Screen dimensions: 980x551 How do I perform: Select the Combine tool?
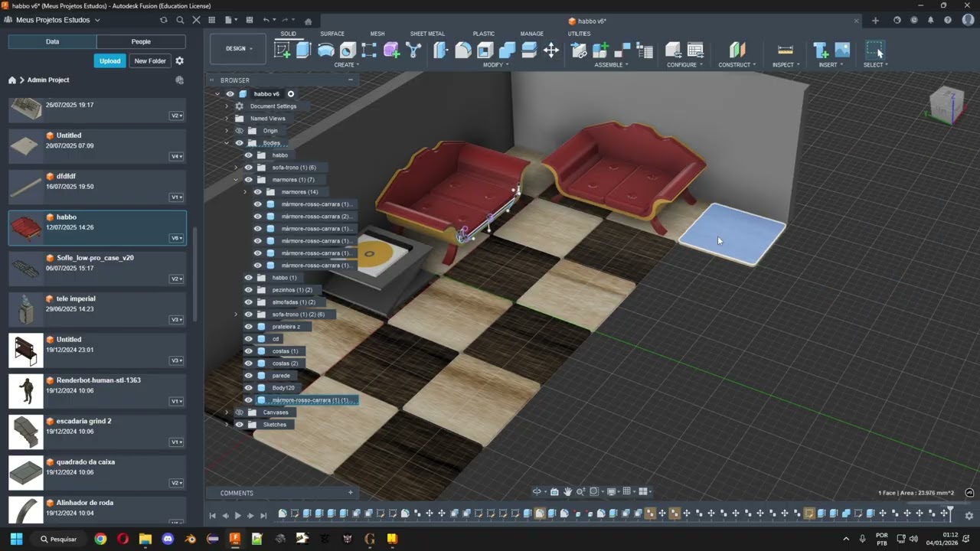[507, 51]
